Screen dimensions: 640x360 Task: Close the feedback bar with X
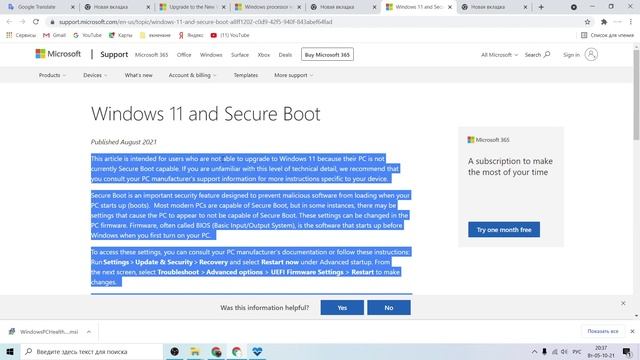(623, 303)
